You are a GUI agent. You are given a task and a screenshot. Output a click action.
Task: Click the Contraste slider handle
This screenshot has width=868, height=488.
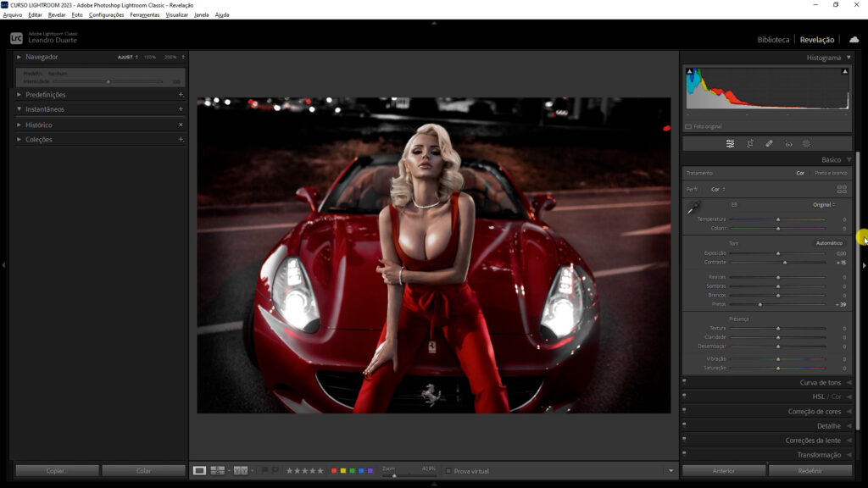(x=785, y=263)
